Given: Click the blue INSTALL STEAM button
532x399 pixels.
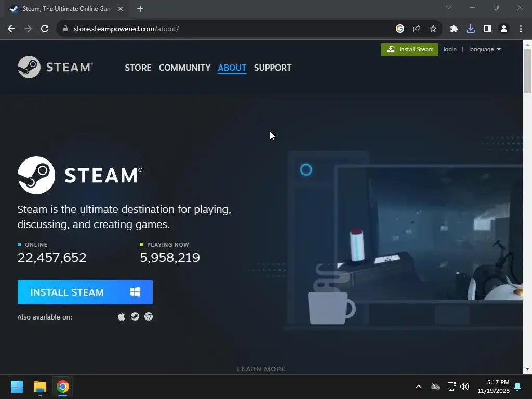Looking at the screenshot, I should click(85, 292).
